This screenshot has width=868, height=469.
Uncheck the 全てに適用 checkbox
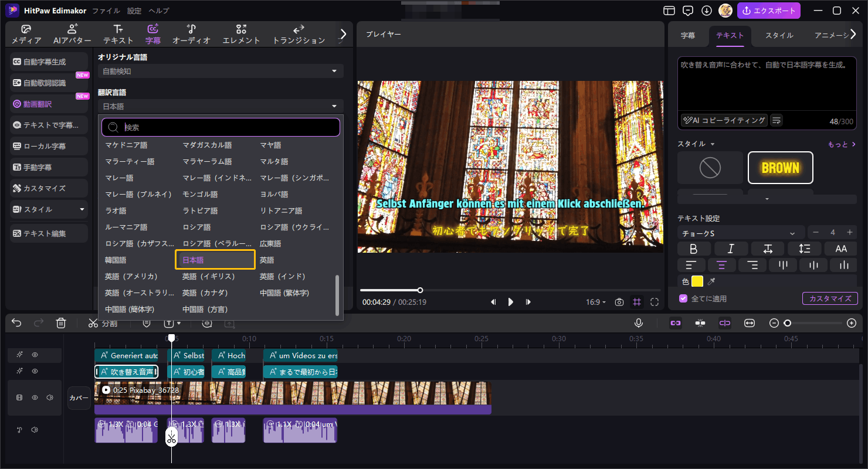pos(683,298)
